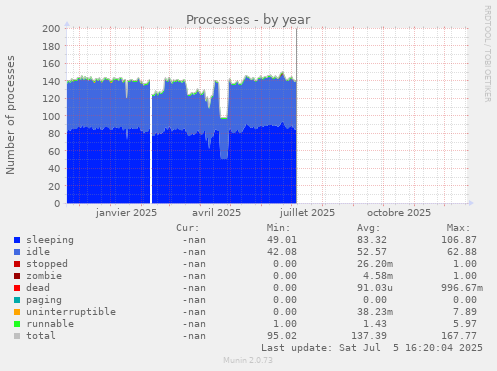Click runnable average value 1.43

pyautogui.click(x=375, y=324)
